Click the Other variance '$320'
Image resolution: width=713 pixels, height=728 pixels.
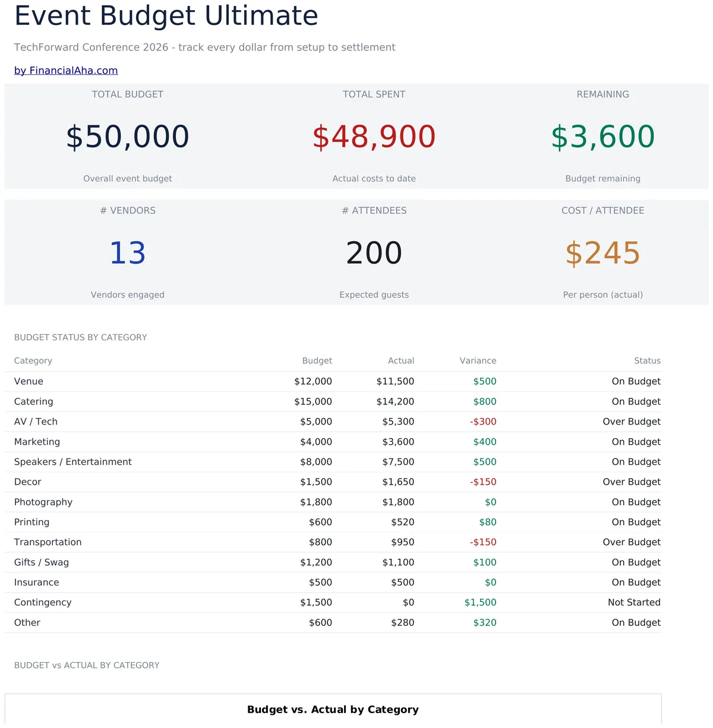coord(485,623)
